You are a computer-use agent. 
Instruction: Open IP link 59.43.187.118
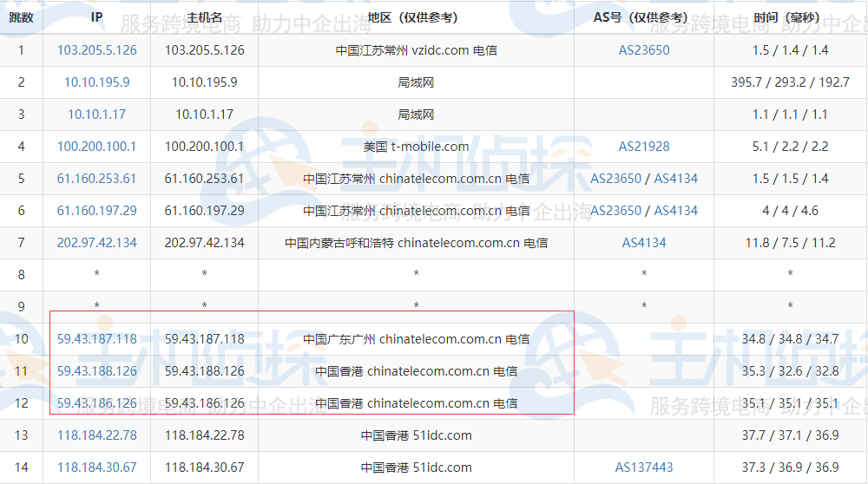coord(97,339)
